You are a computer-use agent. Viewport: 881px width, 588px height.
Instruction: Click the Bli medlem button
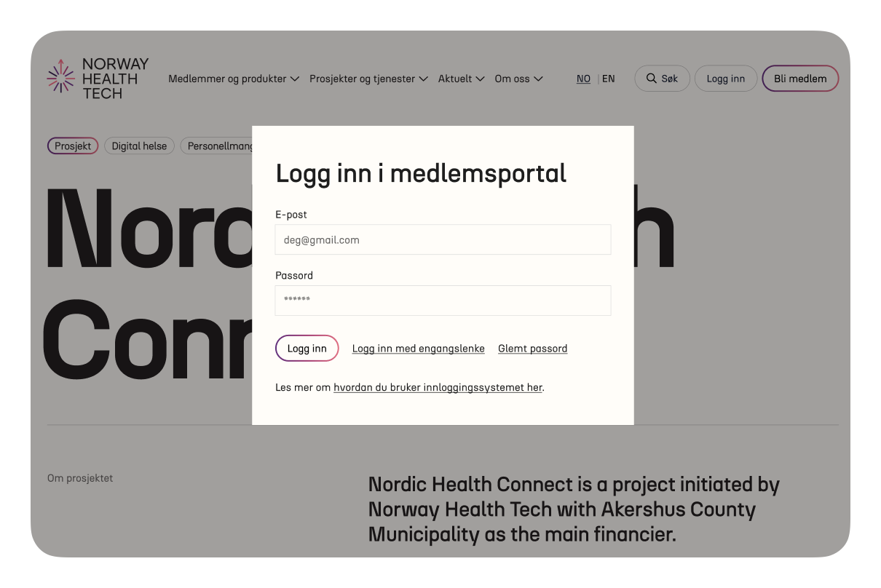click(800, 79)
